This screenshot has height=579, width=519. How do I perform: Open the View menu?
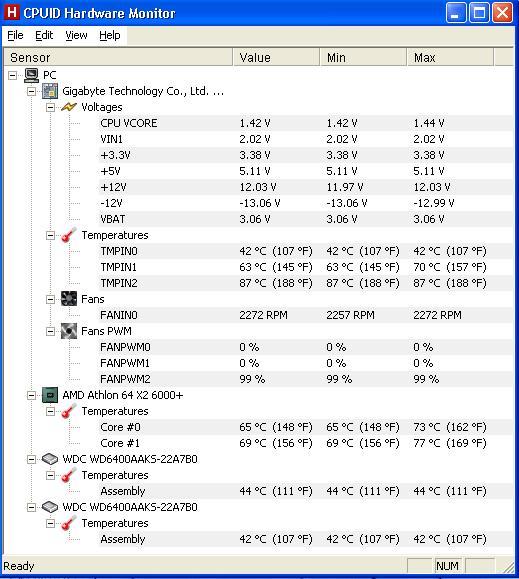click(x=76, y=35)
